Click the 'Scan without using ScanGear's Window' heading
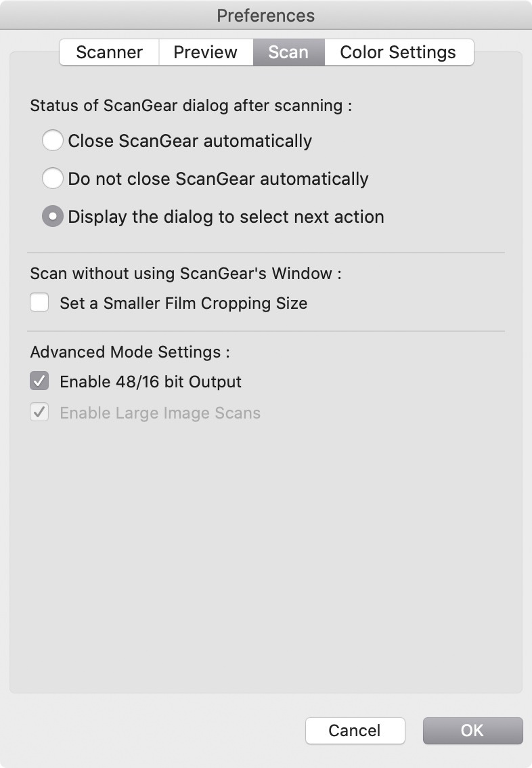 (185, 274)
